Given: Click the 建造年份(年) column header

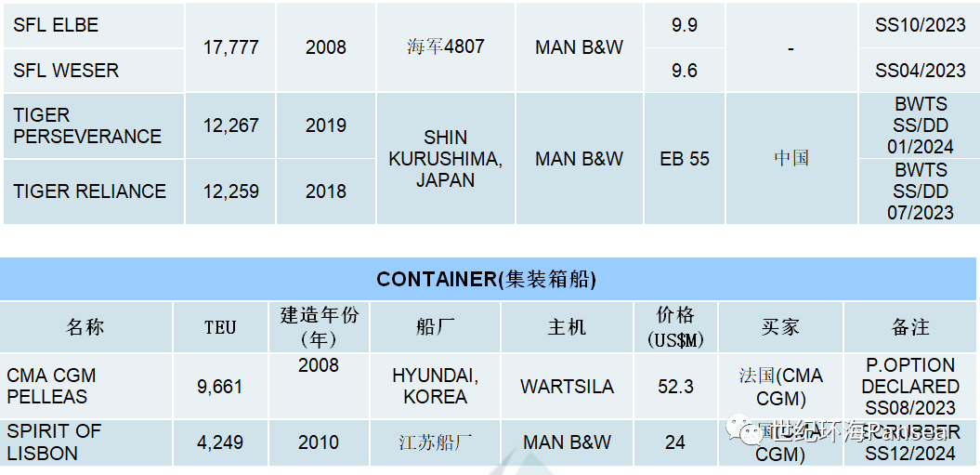Looking at the screenshot, I should pos(318,326).
